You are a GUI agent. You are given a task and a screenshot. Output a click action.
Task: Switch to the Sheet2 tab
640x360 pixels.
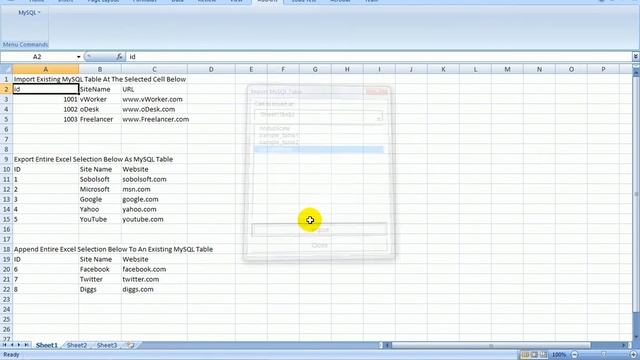pos(77,345)
